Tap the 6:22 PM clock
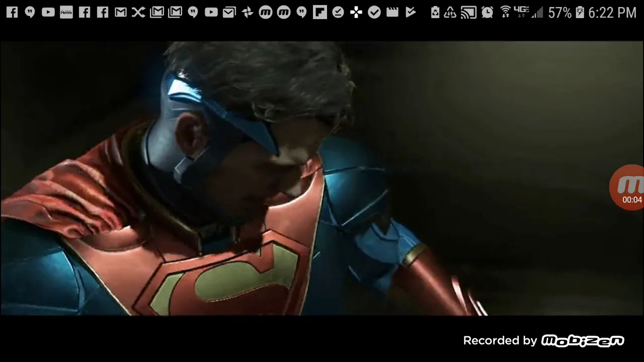 612,13
